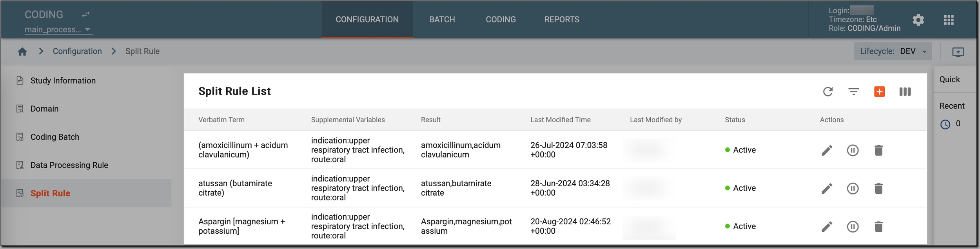Edit the Aspargin [magnesium + potassium] rule
The height and width of the screenshot is (249, 980).
click(827, 227)
